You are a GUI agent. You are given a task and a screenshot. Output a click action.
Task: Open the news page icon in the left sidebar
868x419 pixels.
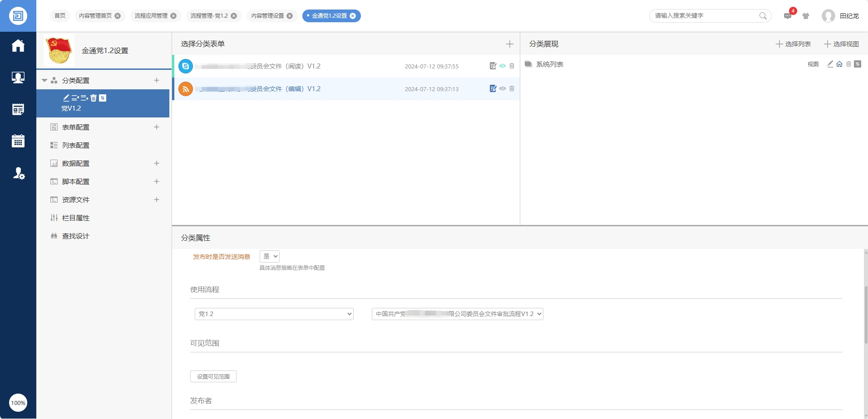18,109
